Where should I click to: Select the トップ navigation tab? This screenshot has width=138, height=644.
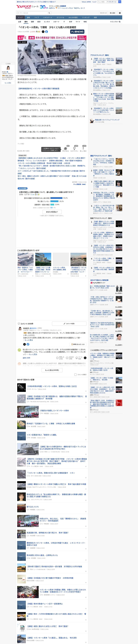click(20, 17)
